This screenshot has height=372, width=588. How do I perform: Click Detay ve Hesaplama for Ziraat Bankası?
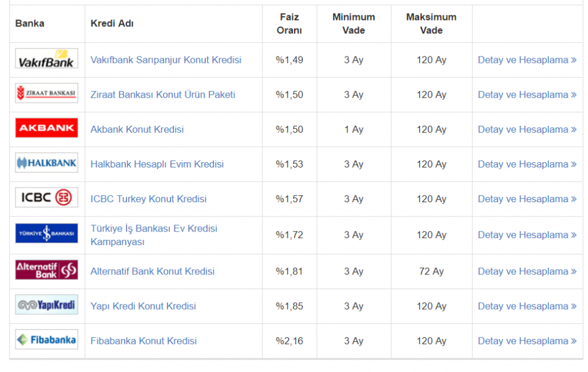click(527, 95)
